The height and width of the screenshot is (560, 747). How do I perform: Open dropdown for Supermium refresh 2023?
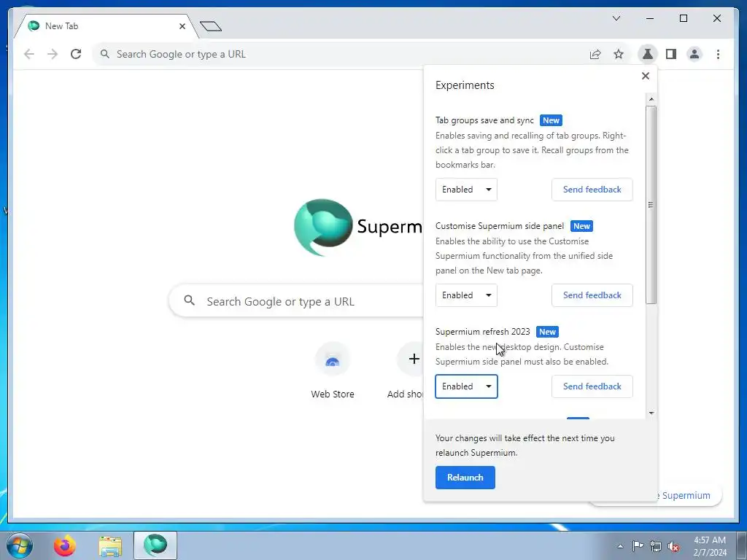(x=466, y=386)
